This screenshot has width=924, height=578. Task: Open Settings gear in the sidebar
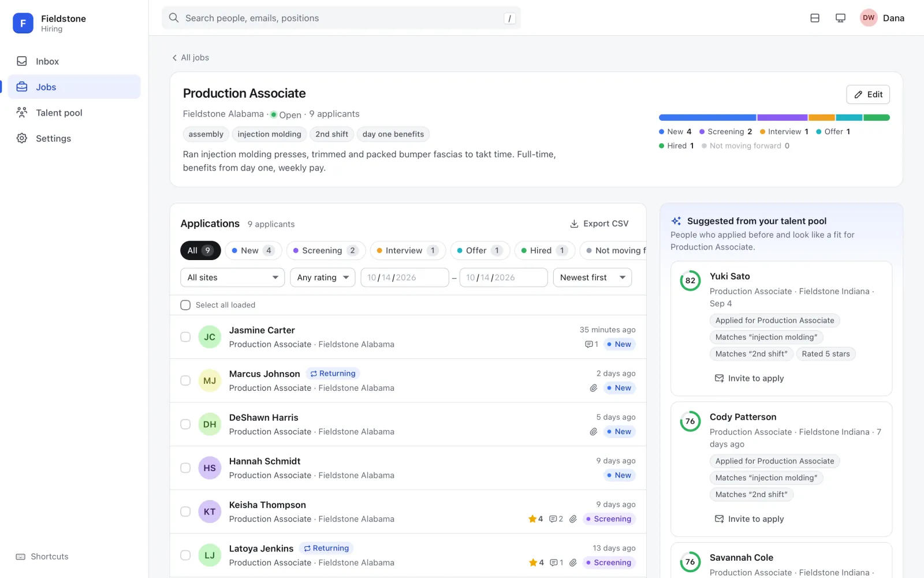pos(74,138)
